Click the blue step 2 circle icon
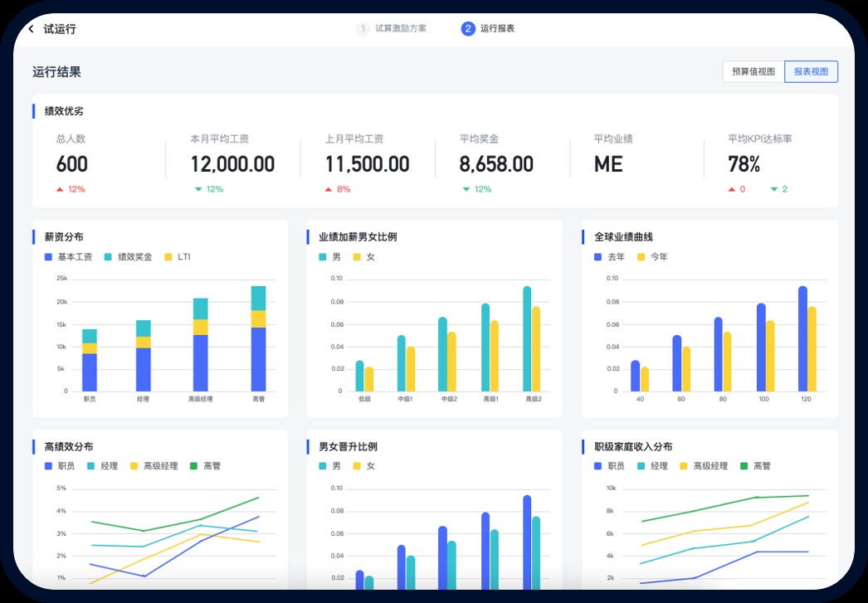Screen dimensions: 868x603 pos(468,29)
